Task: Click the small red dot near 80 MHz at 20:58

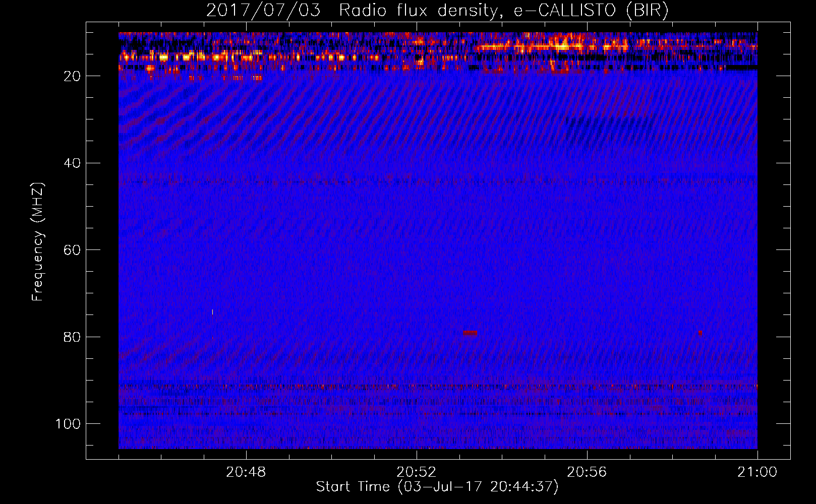Action: coord(700,333)
